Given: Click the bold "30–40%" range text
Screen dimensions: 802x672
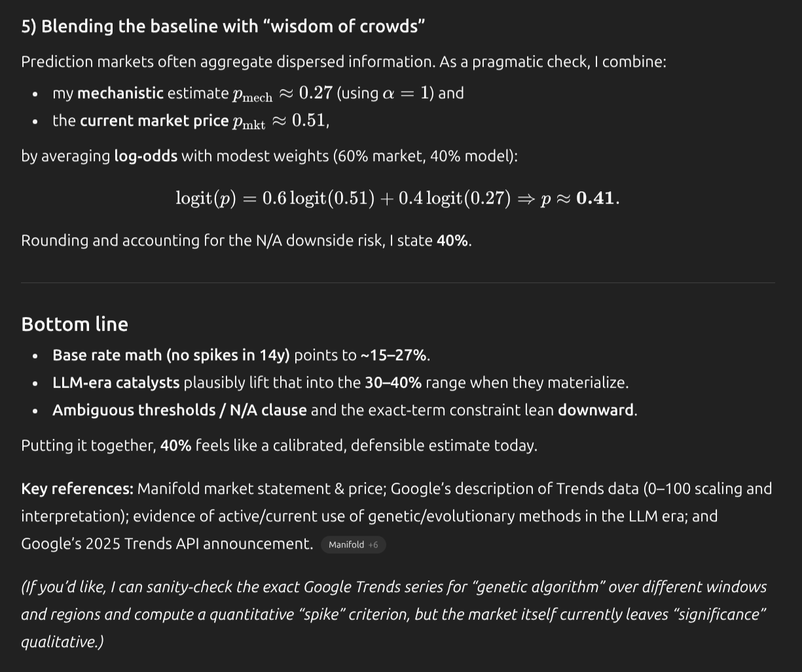Looking at the screenshot, I should click(393, 383).
